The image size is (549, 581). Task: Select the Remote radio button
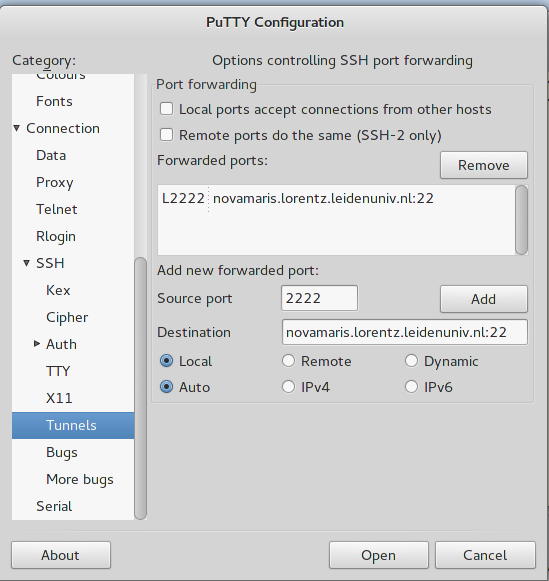point(289,361)
